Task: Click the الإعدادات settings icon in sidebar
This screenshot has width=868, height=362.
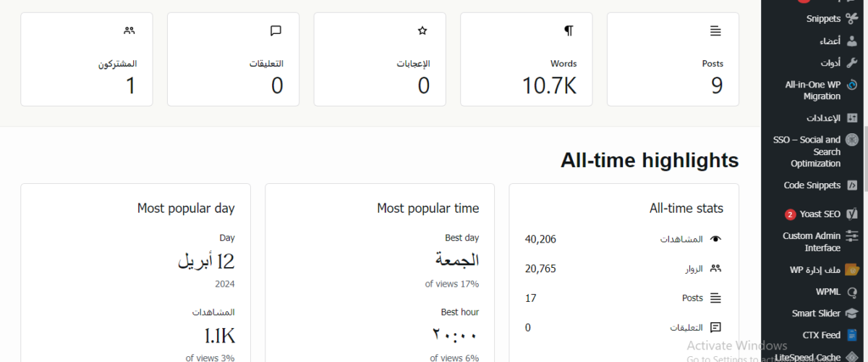Action: point(852,118)
